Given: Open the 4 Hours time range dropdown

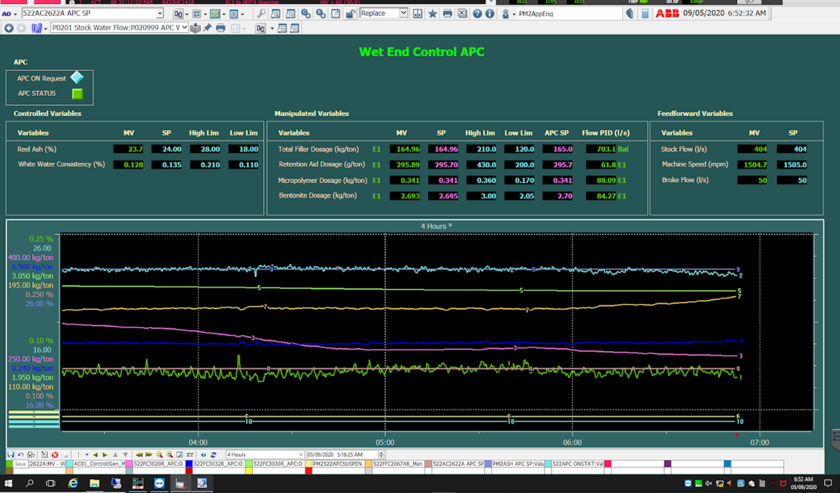Looking at the screenshot, I should click(x=299, y=455).
